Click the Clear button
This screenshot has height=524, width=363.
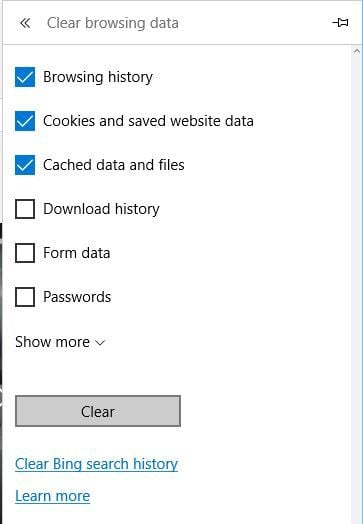(x=98, y=411)
